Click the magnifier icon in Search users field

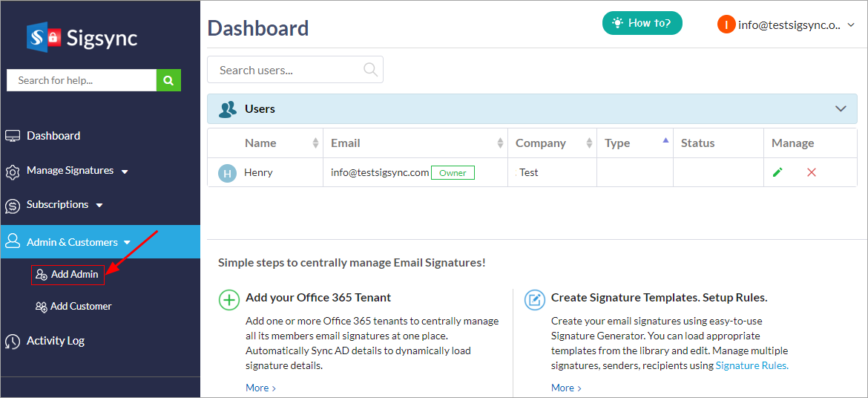[x=370, y=70]
